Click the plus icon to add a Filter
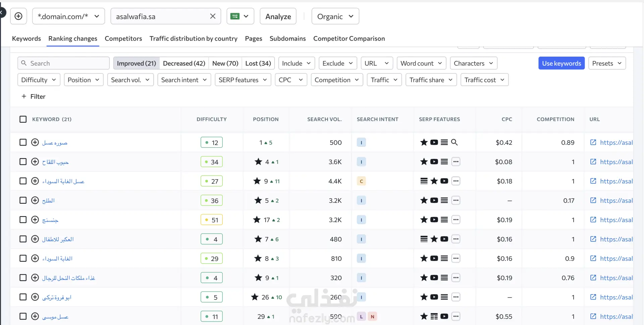Viewport: 644px width, 325px height. [x=24, y=96]
